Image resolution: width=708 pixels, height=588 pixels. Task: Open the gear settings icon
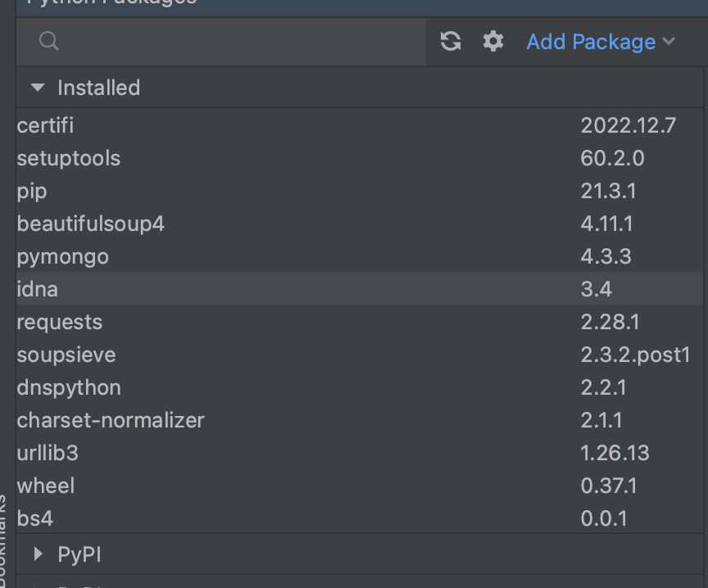(x=492, y=42)
